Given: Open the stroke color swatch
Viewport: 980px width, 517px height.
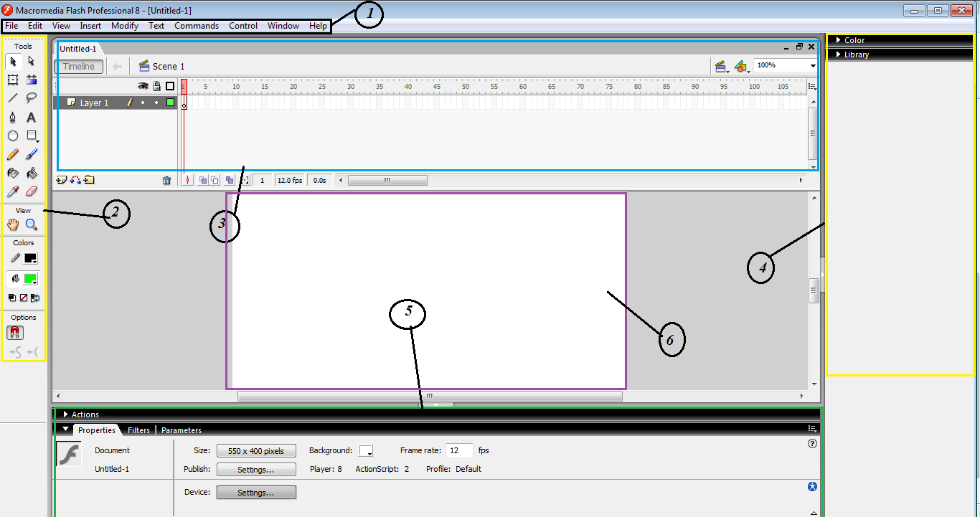Looking at the screenshot, I should pyautogui.click(x=30, y=259).
